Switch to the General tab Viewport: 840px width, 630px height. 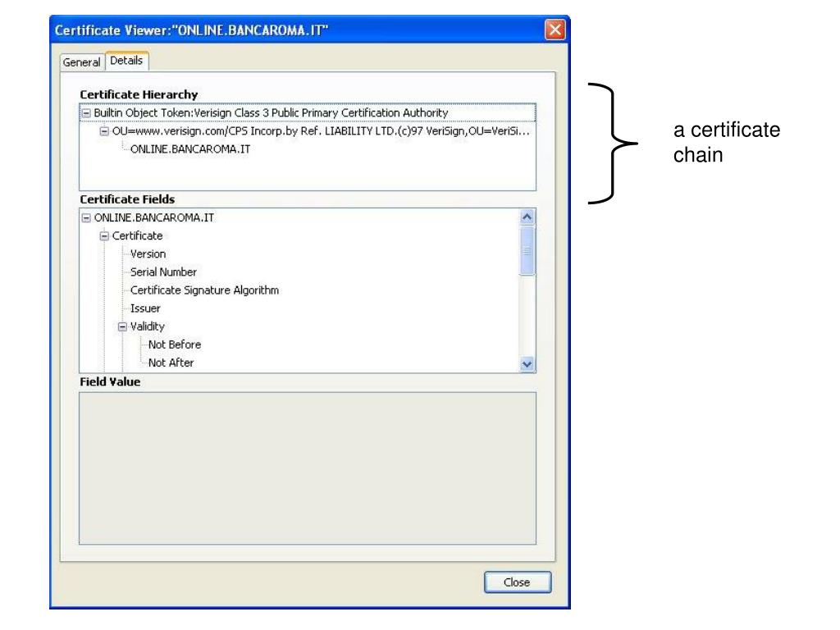[81, 62]
